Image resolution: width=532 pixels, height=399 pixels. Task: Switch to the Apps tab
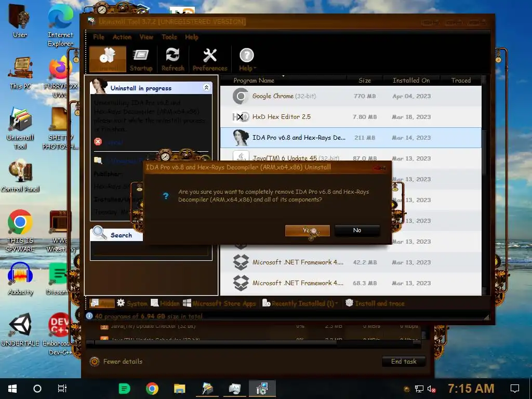[102, 303]
